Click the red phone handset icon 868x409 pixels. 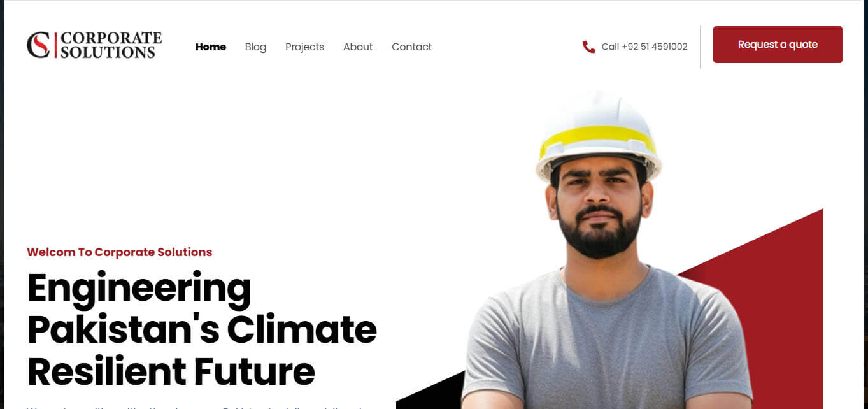(x=588, y=47)
